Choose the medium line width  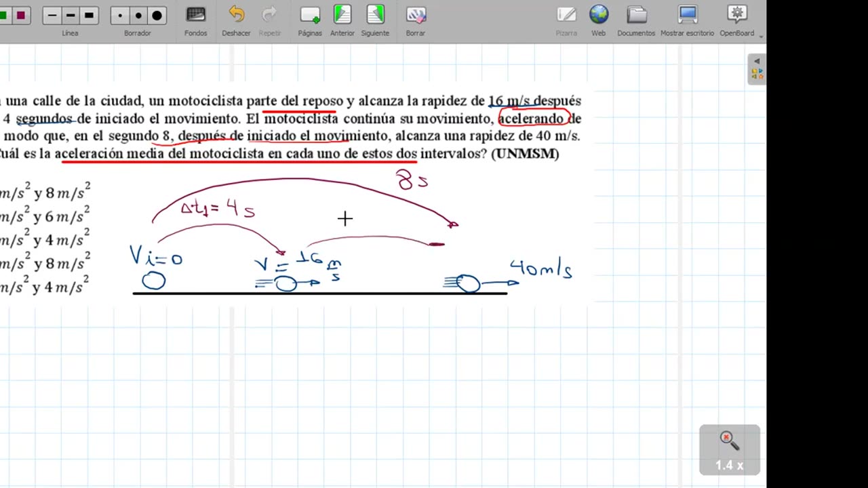click(x=71, y=15)
